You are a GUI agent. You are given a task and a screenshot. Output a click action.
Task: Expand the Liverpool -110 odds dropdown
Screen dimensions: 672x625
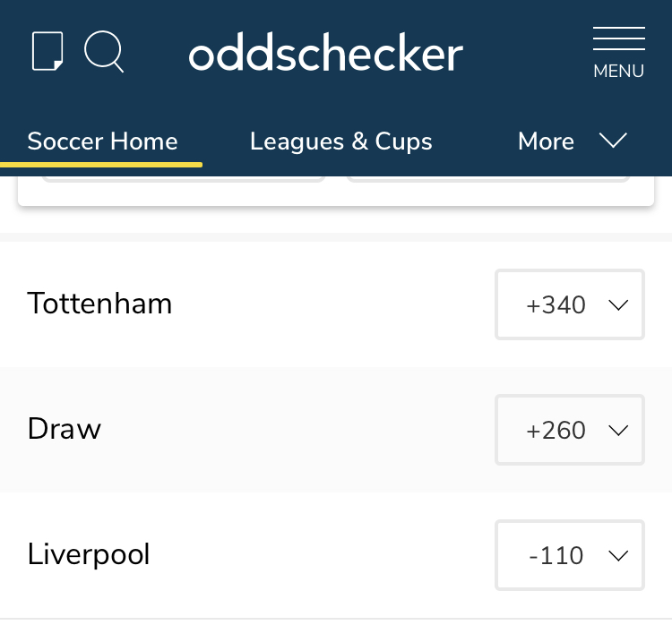click(x=569, y=556)
